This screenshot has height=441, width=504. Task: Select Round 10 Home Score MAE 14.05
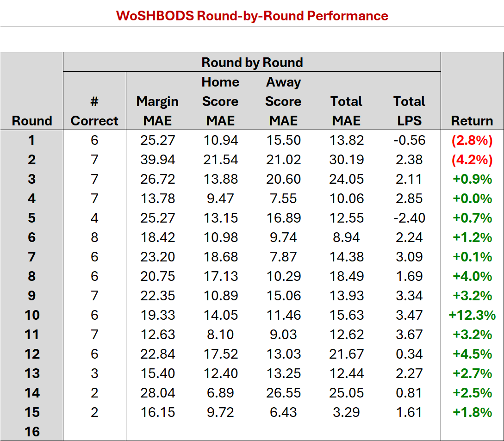(x=220, y=315)
